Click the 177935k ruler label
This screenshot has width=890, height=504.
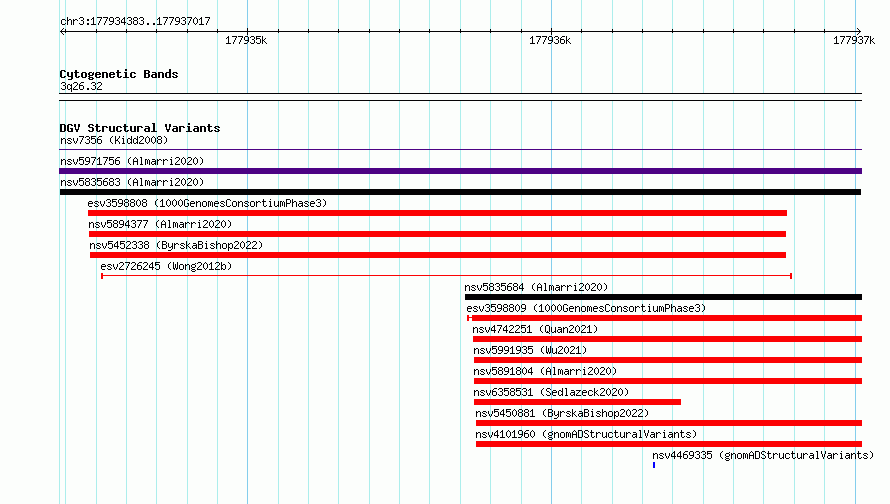click(x=246, y=40)
